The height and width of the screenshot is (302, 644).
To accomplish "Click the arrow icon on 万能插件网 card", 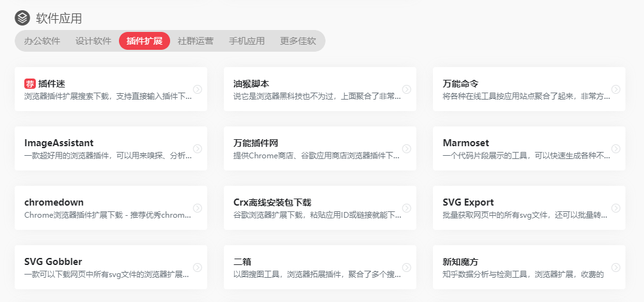I will [407, 148].
